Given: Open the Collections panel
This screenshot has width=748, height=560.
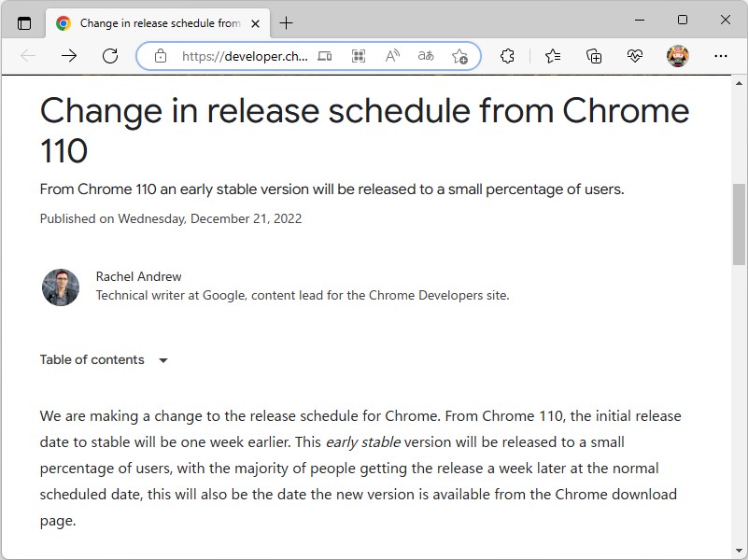Looking at the screenshot, I should click(x=594, y=56).
